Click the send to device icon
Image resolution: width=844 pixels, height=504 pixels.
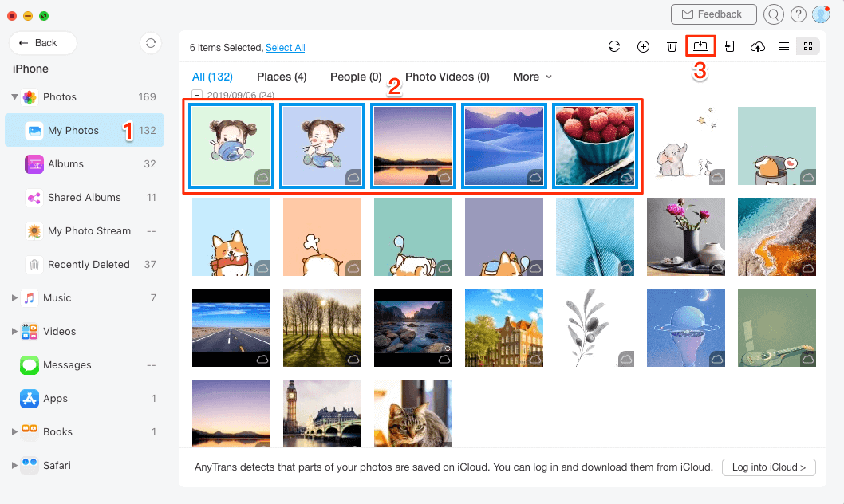pyautogui.click(x=729, y=46)
